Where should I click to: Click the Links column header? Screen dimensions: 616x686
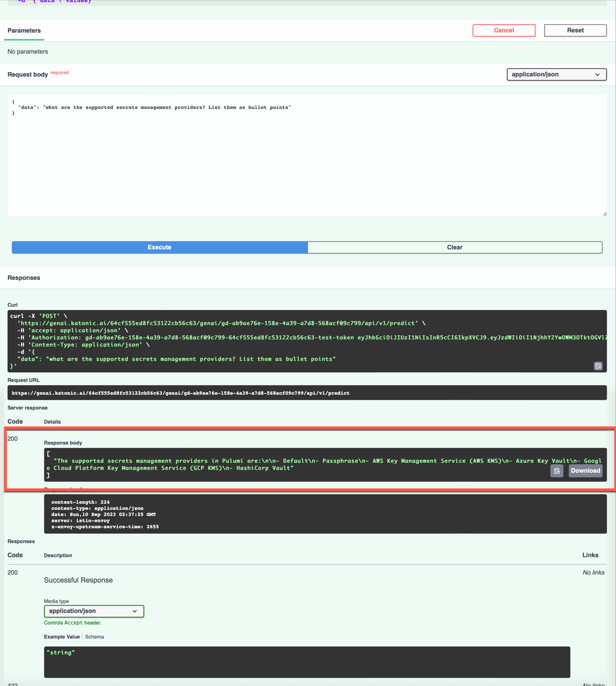(590, 555)
